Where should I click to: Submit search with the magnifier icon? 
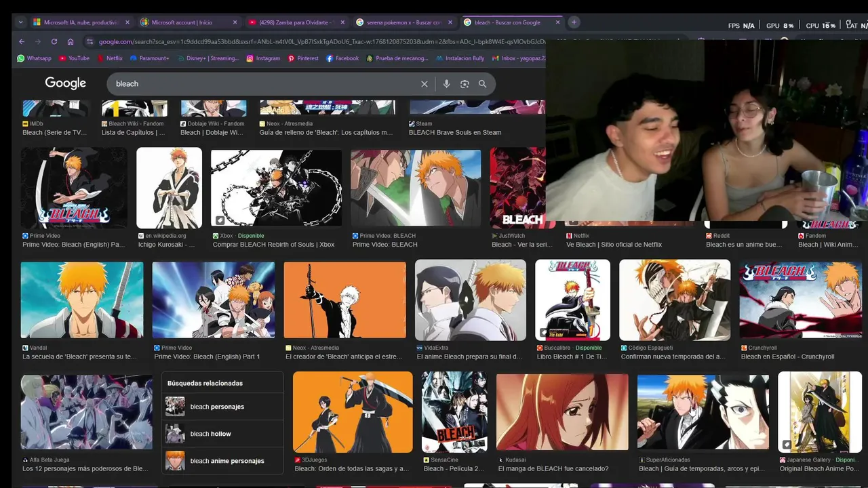[x=483, y=84]
